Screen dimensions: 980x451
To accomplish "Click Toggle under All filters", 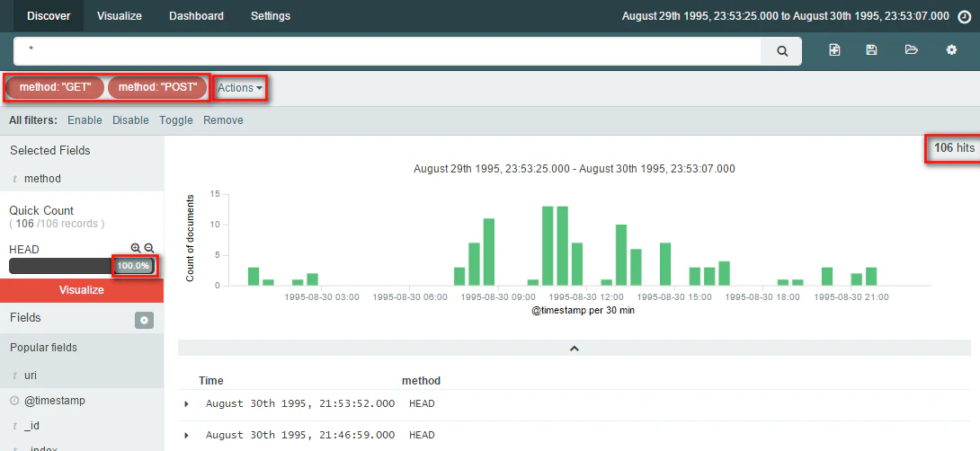I will click(x=175, y=119).
